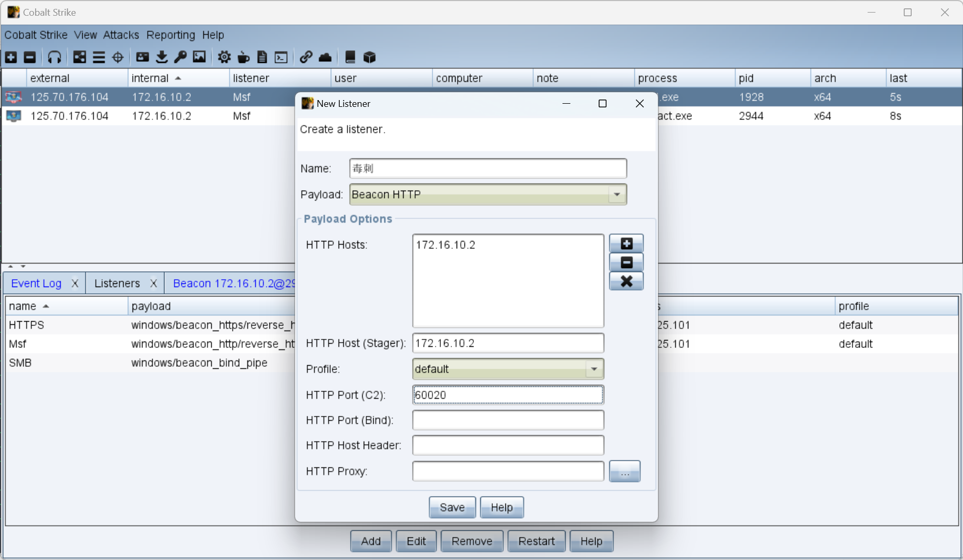Switch to the Event Log tab

click(x=36, y=283)
